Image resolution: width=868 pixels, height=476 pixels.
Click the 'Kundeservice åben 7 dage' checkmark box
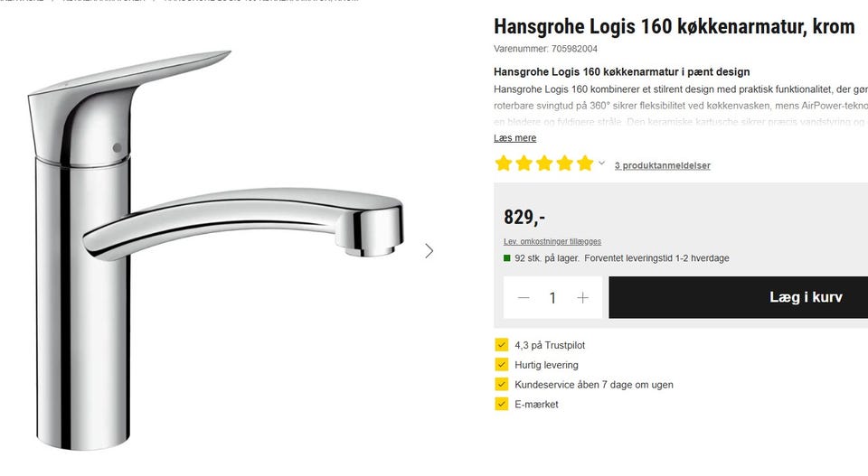pos(502,384)
